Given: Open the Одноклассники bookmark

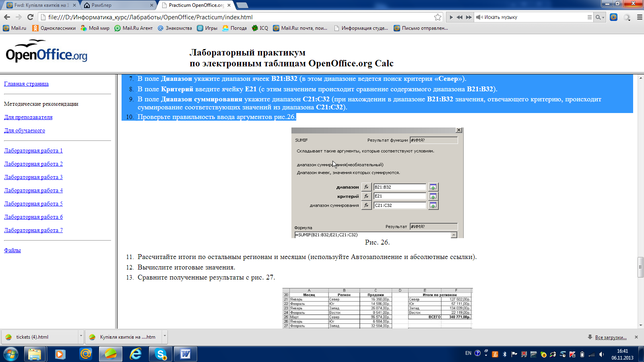Looking at the screenshot, I should tap(54, 28).
